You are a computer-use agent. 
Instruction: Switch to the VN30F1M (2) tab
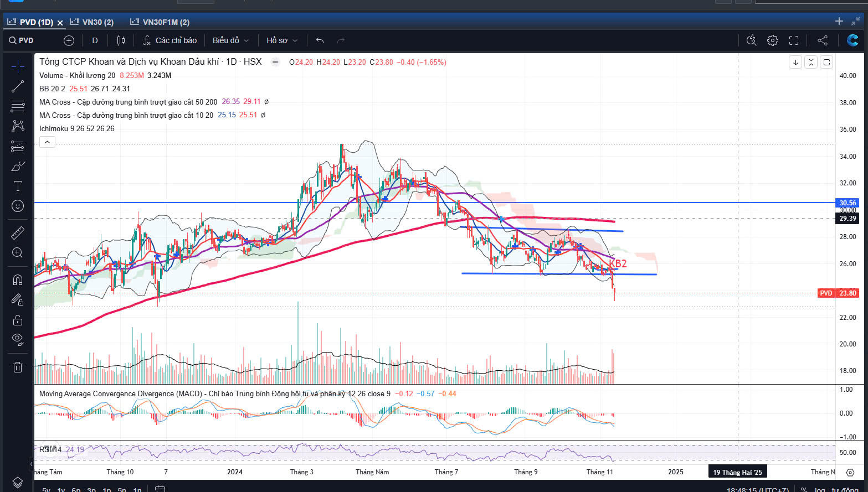click(160, 22)
